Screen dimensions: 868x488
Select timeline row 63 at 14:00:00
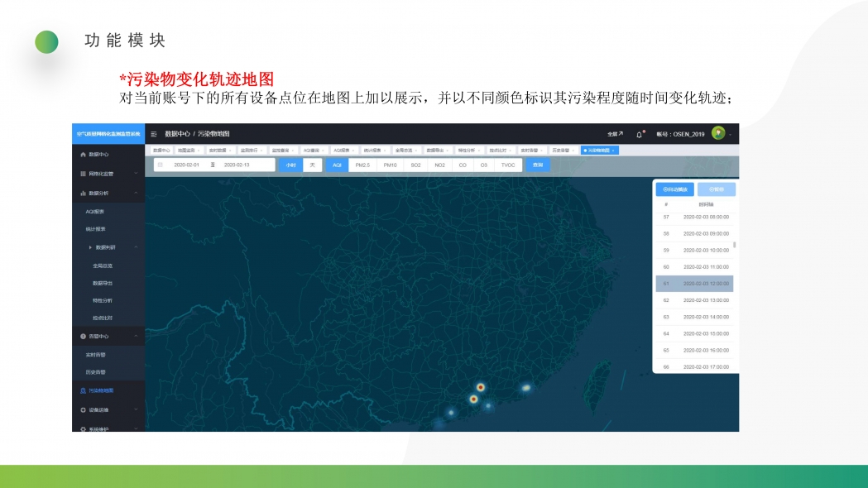pos(693,317)
